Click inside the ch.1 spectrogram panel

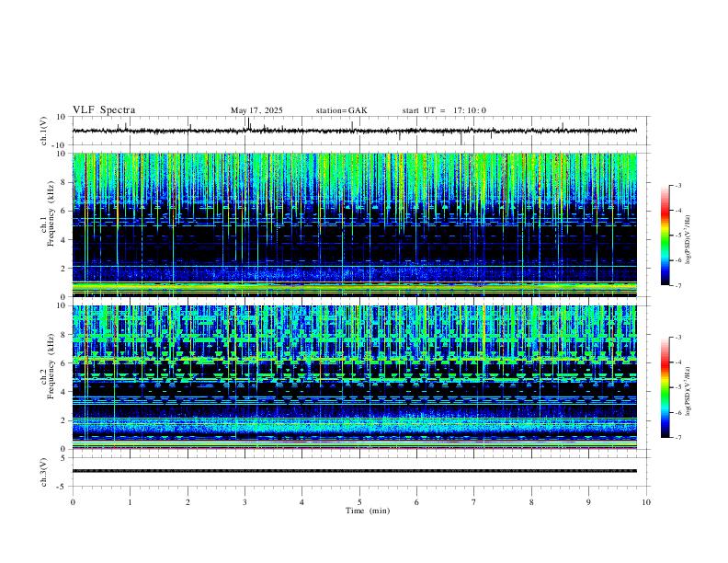[355, 224]
